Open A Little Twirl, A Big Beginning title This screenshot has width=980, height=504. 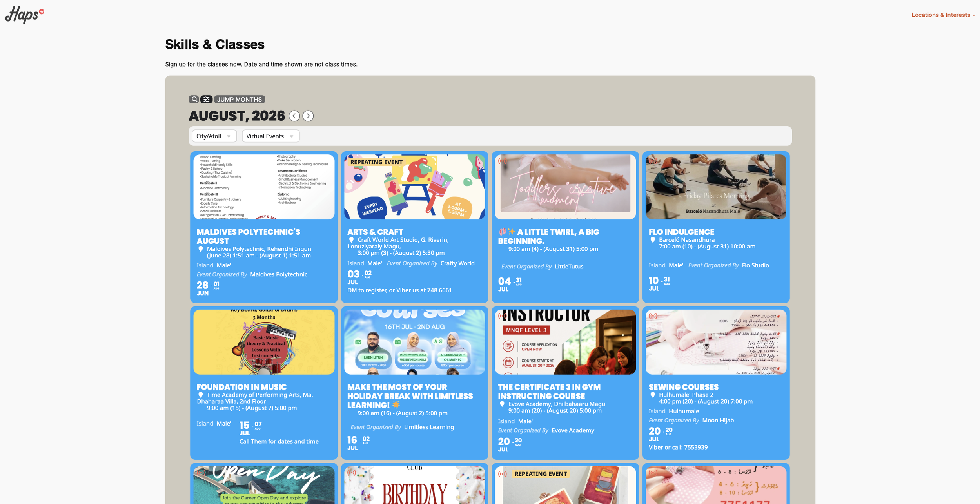pyautogui.click(x=548, y=236)
